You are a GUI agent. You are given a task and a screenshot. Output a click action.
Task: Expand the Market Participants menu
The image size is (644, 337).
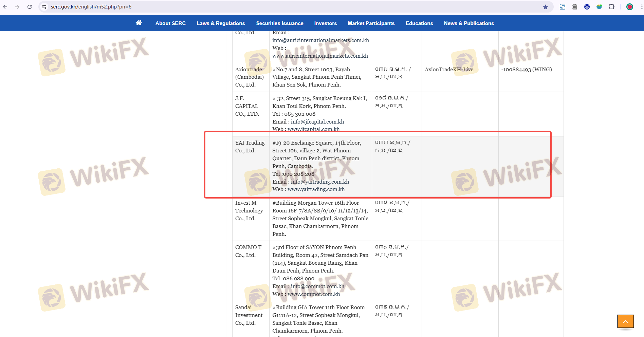pyautogui.click(x=371, y=23)
